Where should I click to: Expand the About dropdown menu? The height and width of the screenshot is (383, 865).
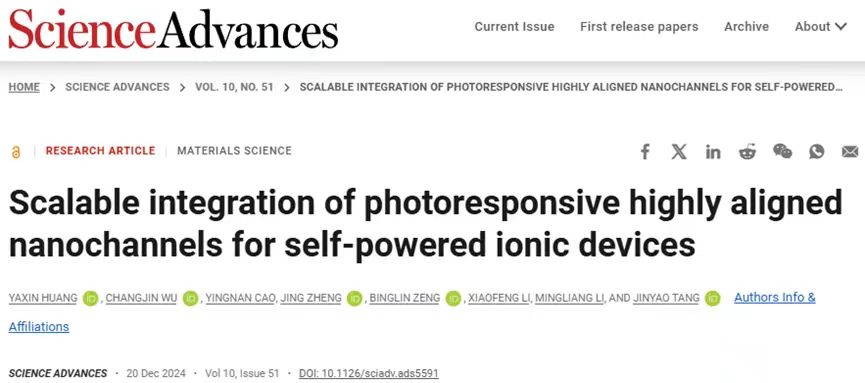click(820, 26)
